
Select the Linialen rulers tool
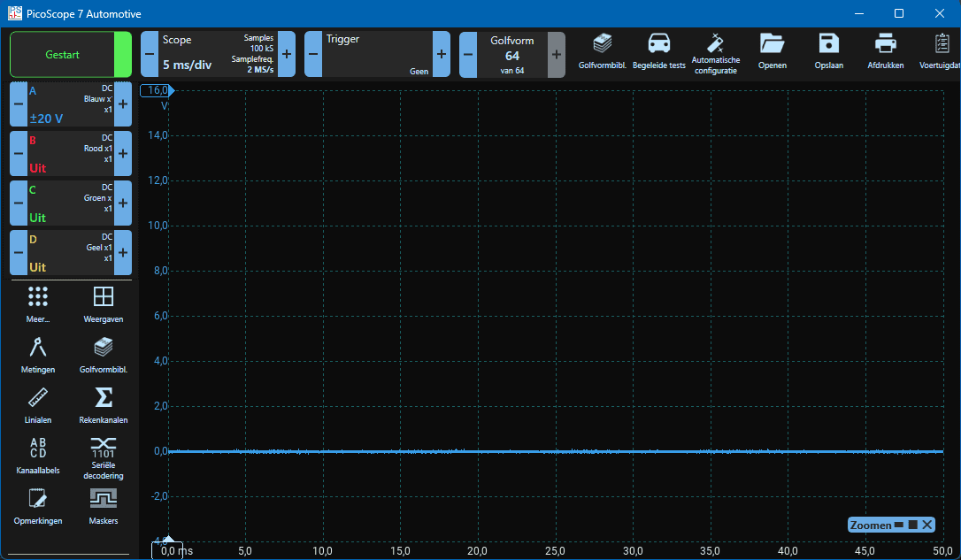coord(38,404)
